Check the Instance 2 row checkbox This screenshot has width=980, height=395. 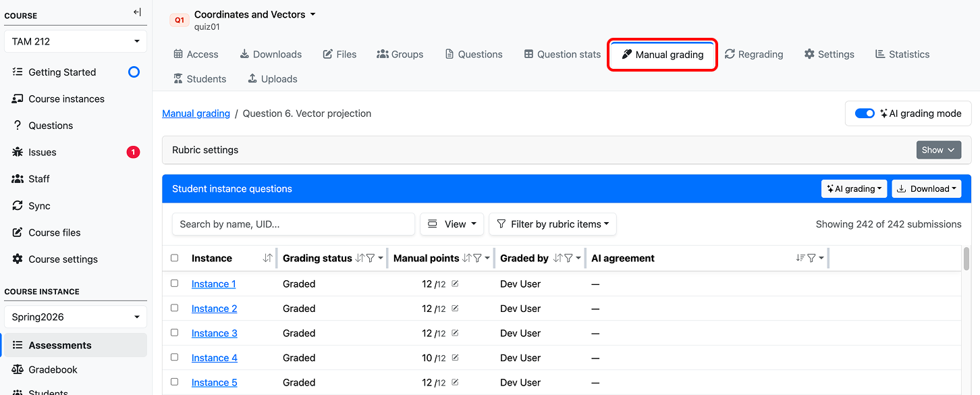[x=175, y=308]
